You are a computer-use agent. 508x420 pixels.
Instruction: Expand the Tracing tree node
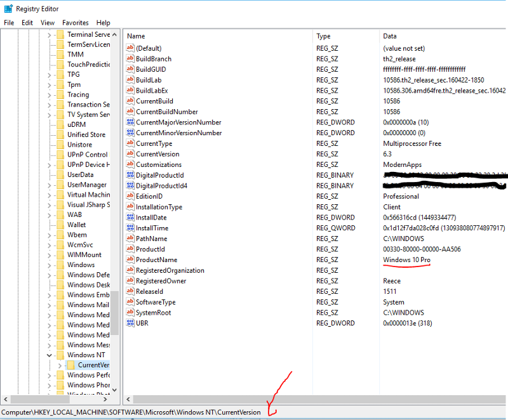pyautogui.click(x=50, y=95)
